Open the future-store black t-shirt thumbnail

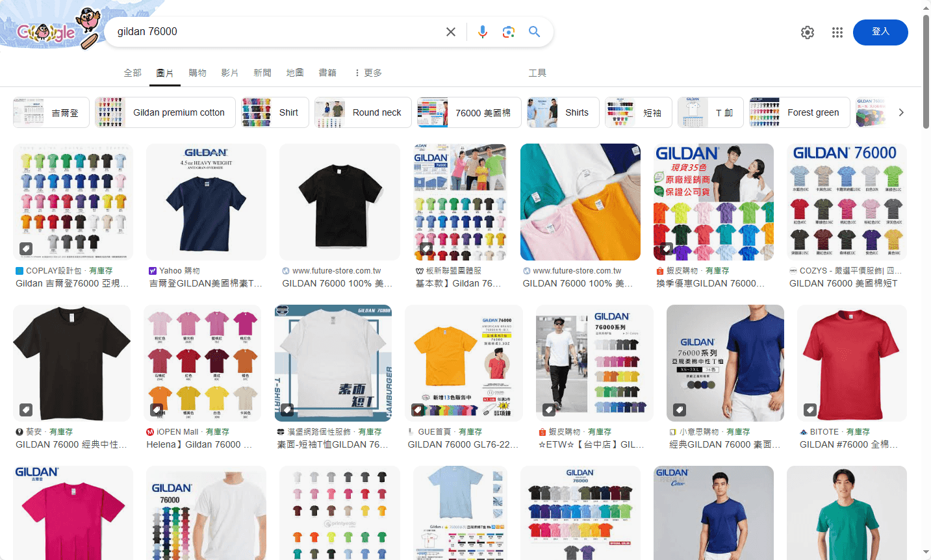pyautogui.click(x=340, y=202)
